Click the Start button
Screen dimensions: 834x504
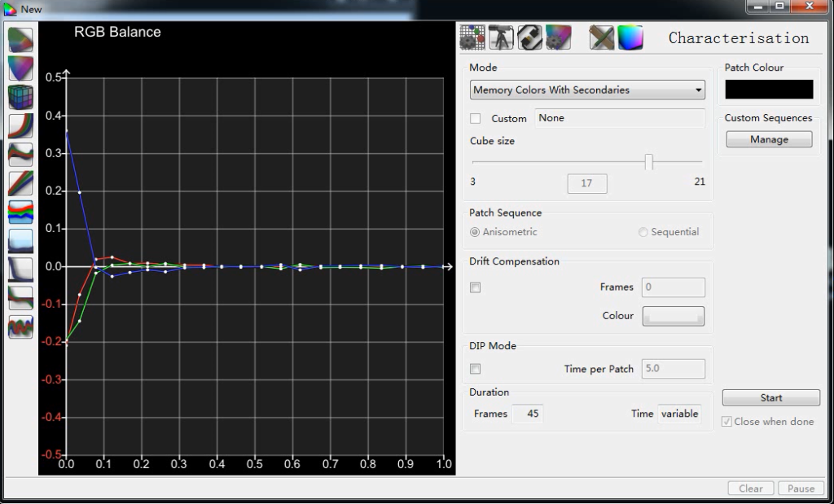(x=771, y=397)
